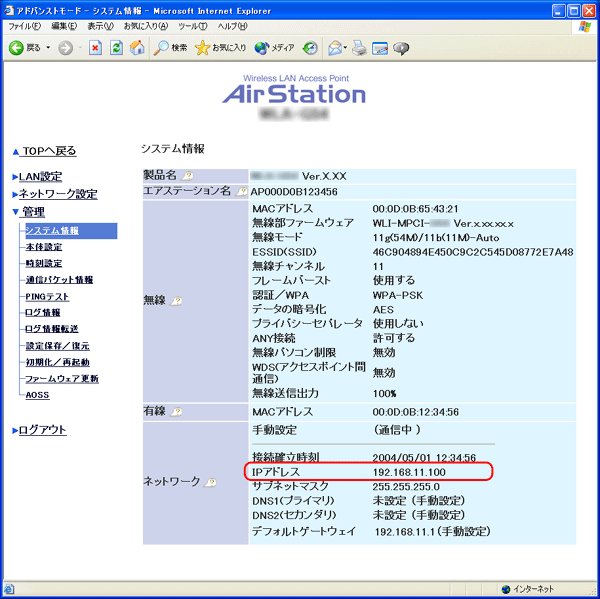Screen dimensions: 600x599
Task: Click the AirStation logo
Action: click(x=294, y=94)
